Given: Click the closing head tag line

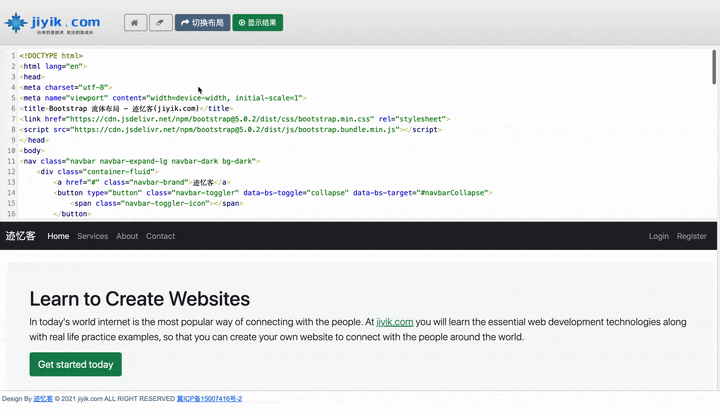Looking at the screenshot, I should 34,140.
